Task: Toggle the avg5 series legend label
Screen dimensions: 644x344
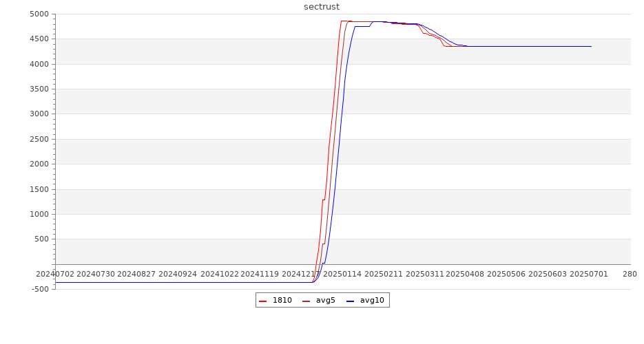Action: click(325, 301)
